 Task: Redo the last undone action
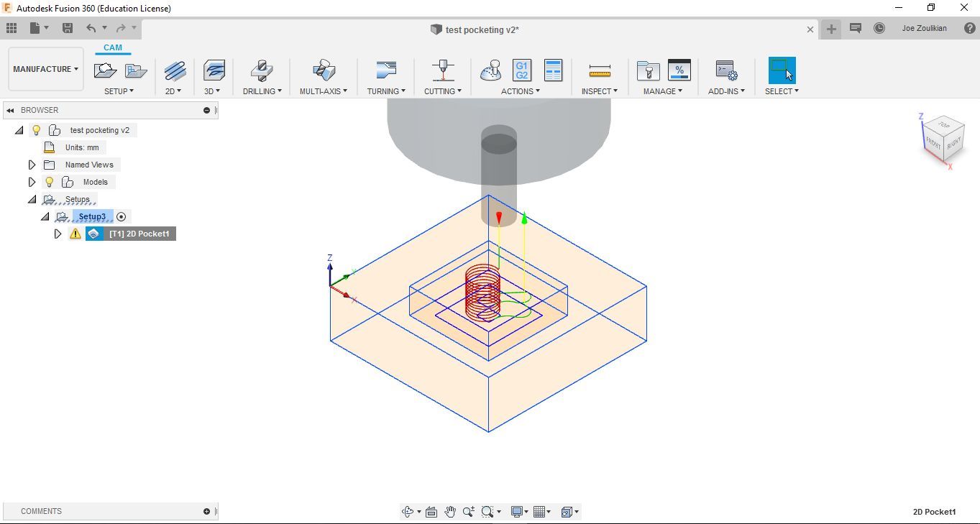pos(121,28)
